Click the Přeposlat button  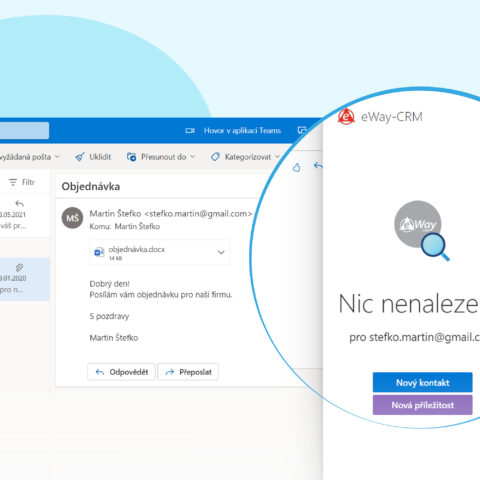pos(188,372)
